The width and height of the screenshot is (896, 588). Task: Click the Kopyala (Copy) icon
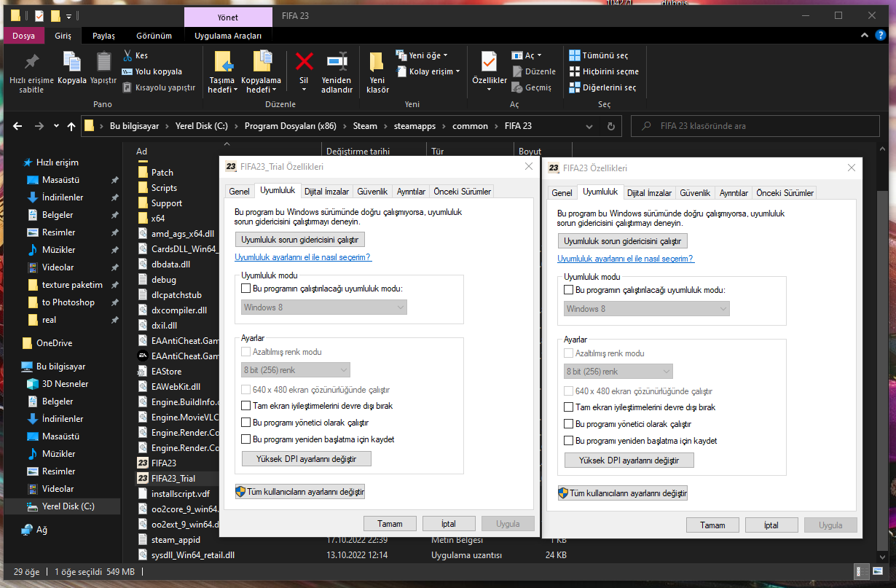(71, 69)
